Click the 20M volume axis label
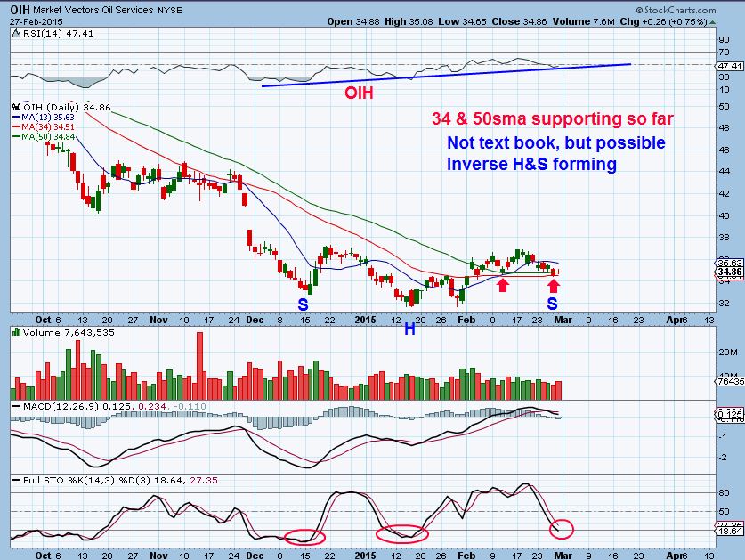Screen dimensions: 745x560 click(x=728, y=353)
